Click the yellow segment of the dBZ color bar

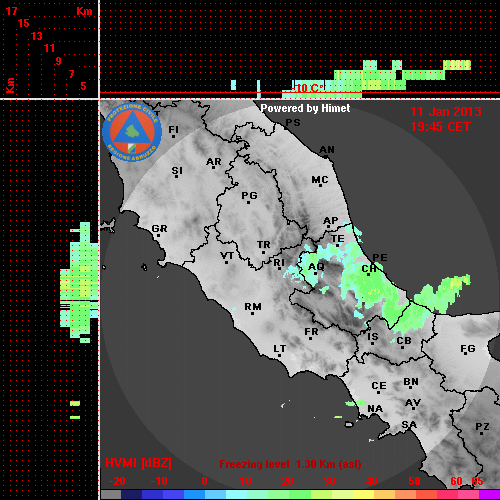click(x=363, y=495)
